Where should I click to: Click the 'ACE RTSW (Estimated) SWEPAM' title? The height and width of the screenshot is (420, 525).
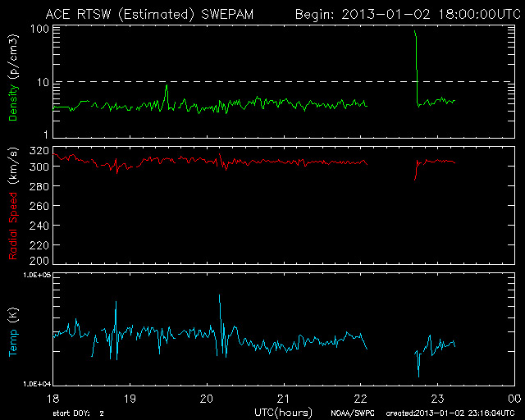click(149, 15)
